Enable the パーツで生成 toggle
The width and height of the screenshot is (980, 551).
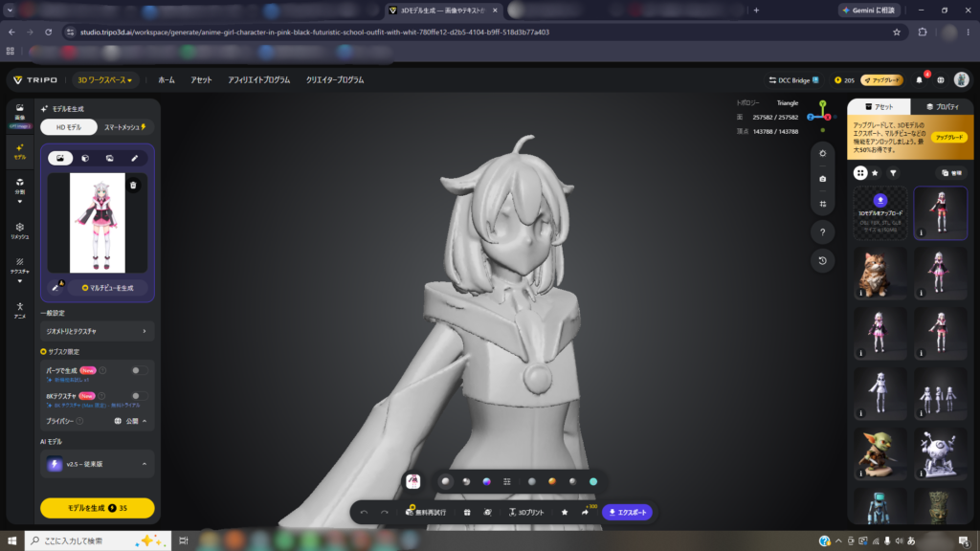[139, 370]
